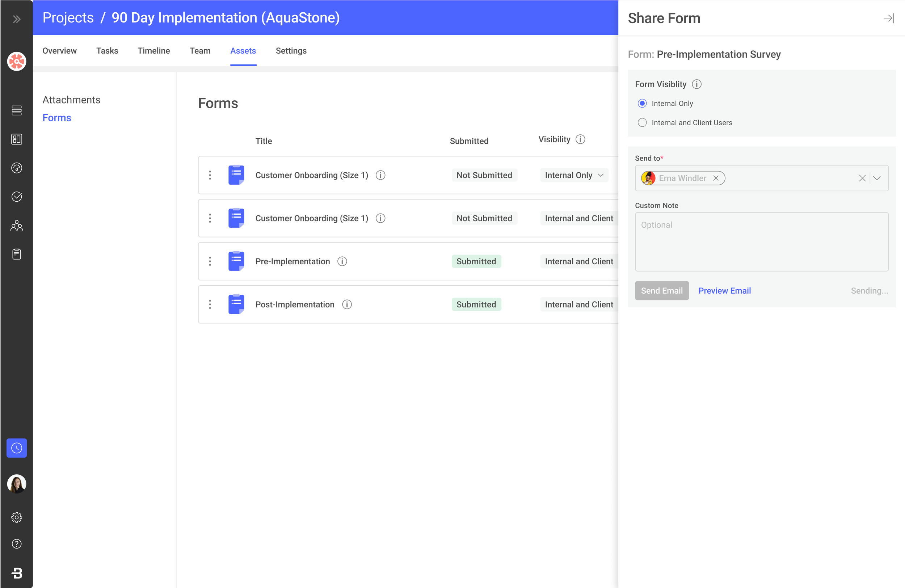
Task: Switch to the Settings tab
Action: pyautogui.click(x=291, y=51)
